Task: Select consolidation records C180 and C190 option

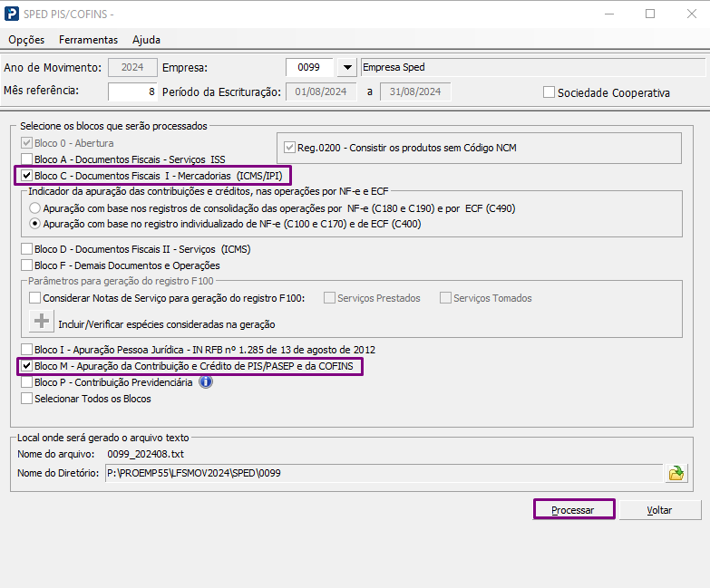Action: 34,208
